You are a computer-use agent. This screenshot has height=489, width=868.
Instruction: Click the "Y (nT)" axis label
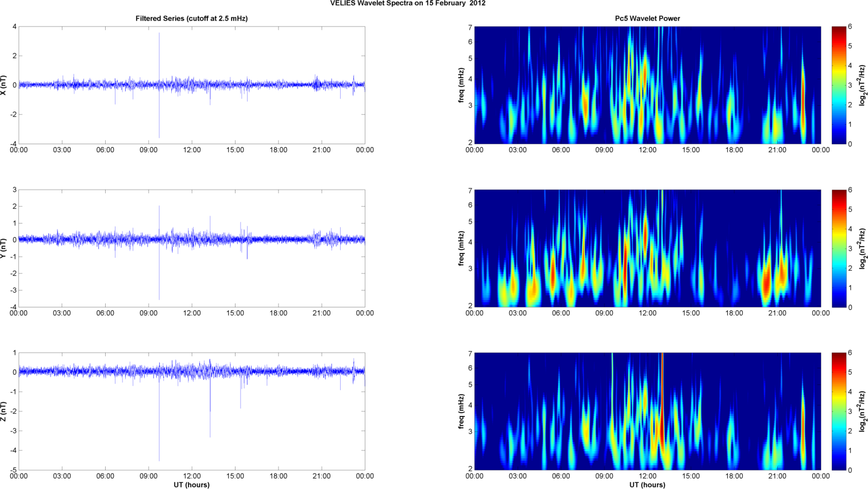(5, 248)
